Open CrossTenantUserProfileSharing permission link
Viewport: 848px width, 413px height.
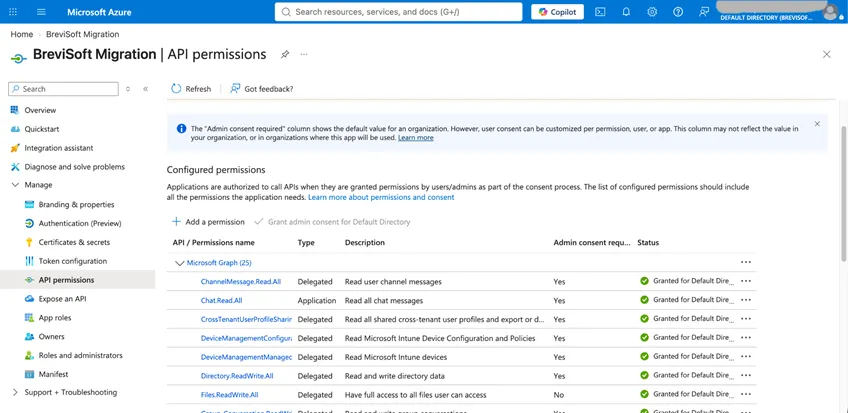pos(246,319)
